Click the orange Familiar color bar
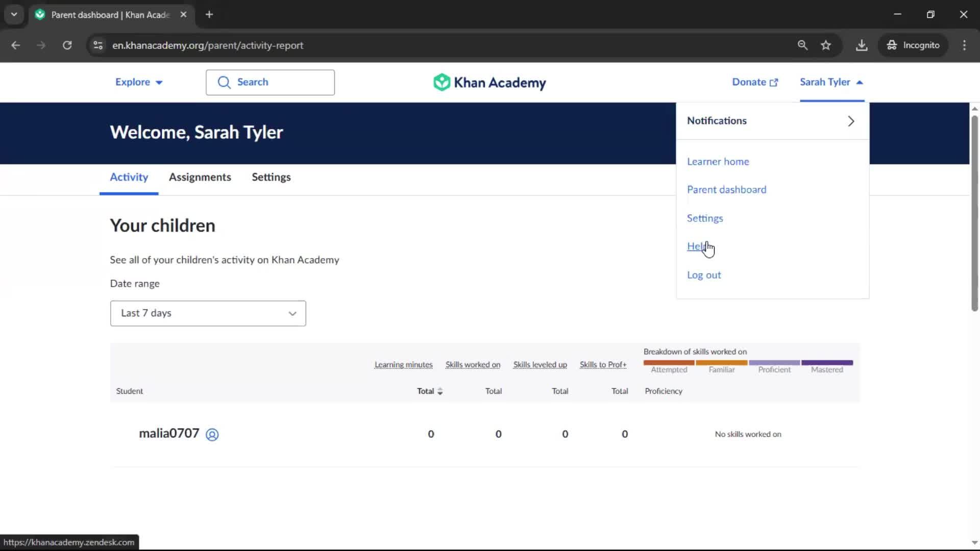 click(721, 363)
